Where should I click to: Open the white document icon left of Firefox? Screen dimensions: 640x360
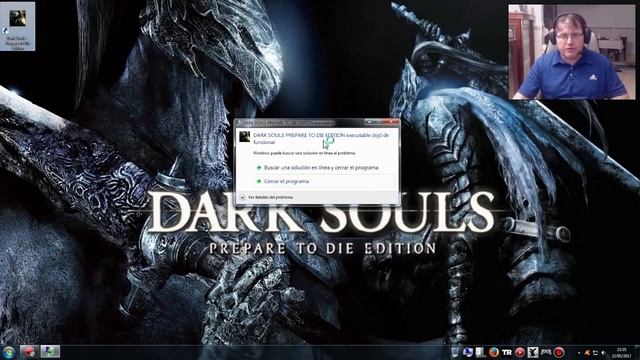[480, 352]
